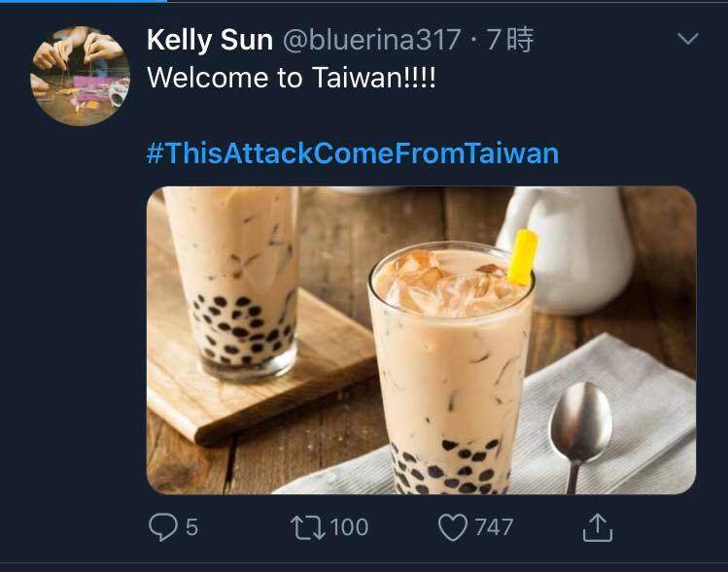Tap the blue progress bar at top
The image size is (728, 572).
[x=84, y=1]
